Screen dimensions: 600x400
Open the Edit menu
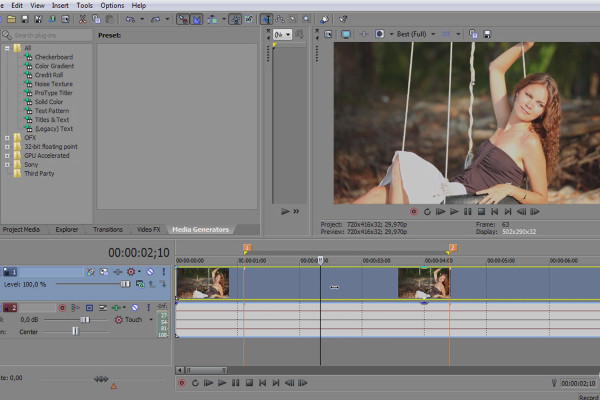pos(17,5)
